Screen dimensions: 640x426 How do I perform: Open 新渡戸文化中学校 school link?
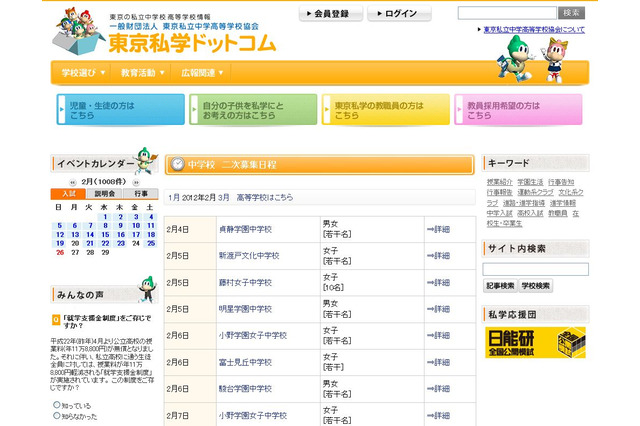pyautogui.click(x=249, y=256)
